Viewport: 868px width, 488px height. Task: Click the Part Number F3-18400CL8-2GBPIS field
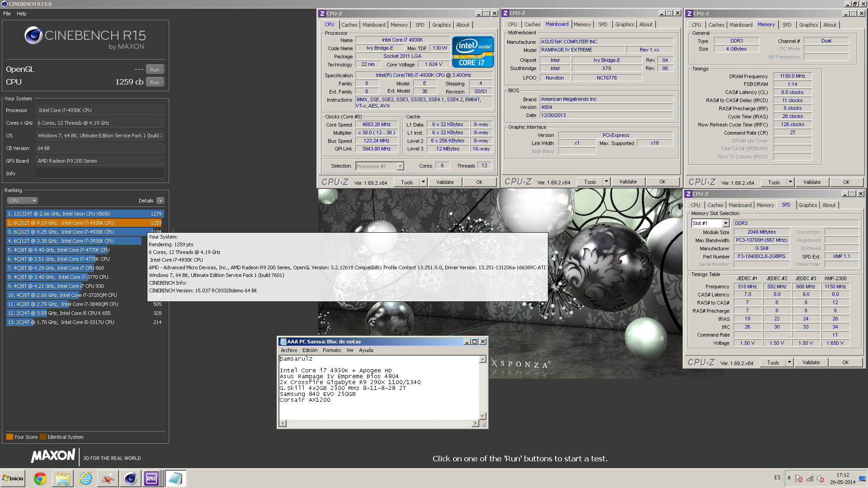[x=761, y=257]
